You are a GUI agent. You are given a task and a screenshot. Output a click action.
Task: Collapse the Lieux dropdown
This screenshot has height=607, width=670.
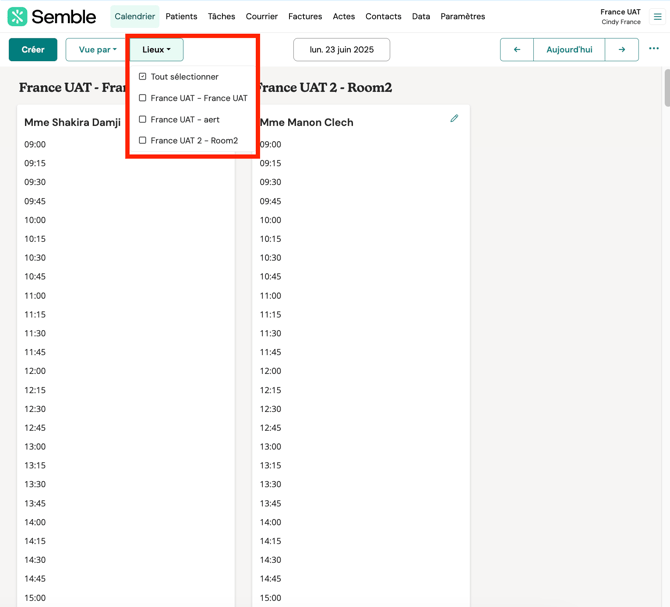[156, 49]
